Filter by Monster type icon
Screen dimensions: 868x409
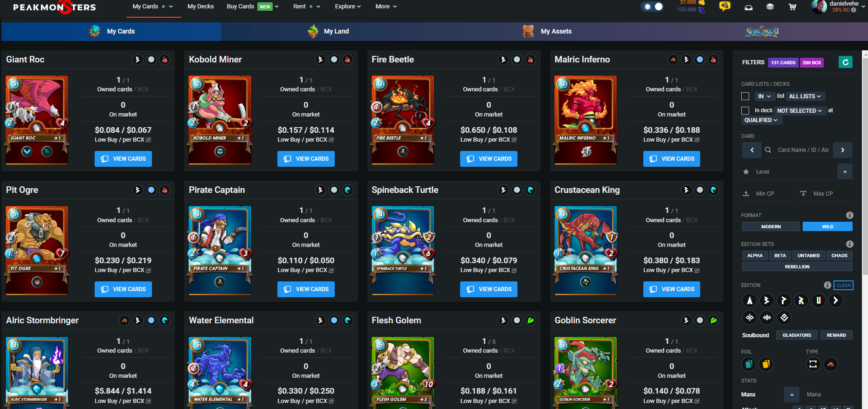click(x=813, y=364)
